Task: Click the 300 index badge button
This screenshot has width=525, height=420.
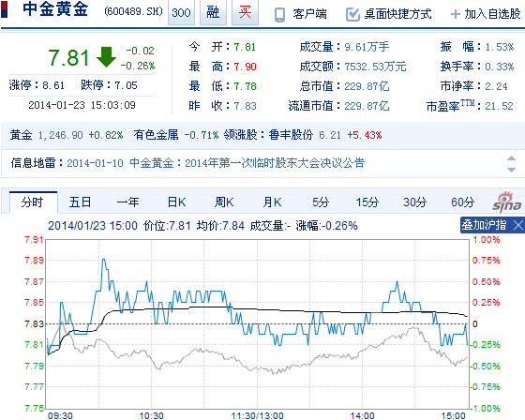Action: tap(181, 12)
